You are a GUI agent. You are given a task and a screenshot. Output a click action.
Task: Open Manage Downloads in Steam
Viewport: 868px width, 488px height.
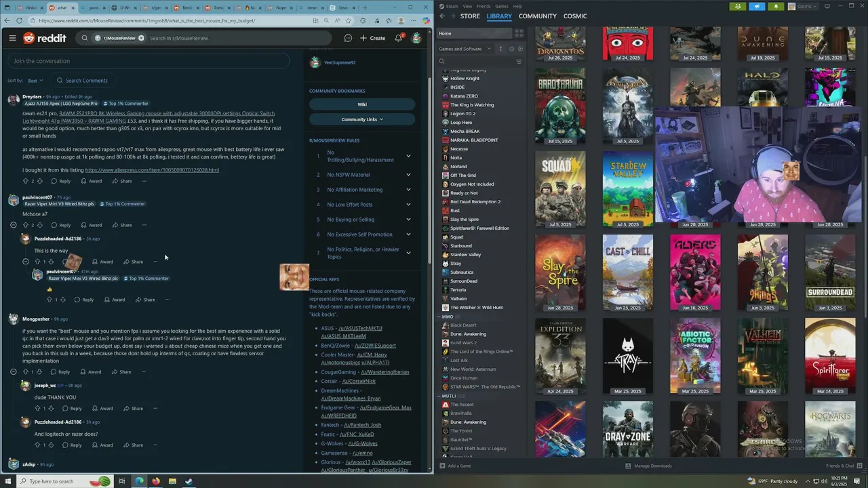point(649,466)
